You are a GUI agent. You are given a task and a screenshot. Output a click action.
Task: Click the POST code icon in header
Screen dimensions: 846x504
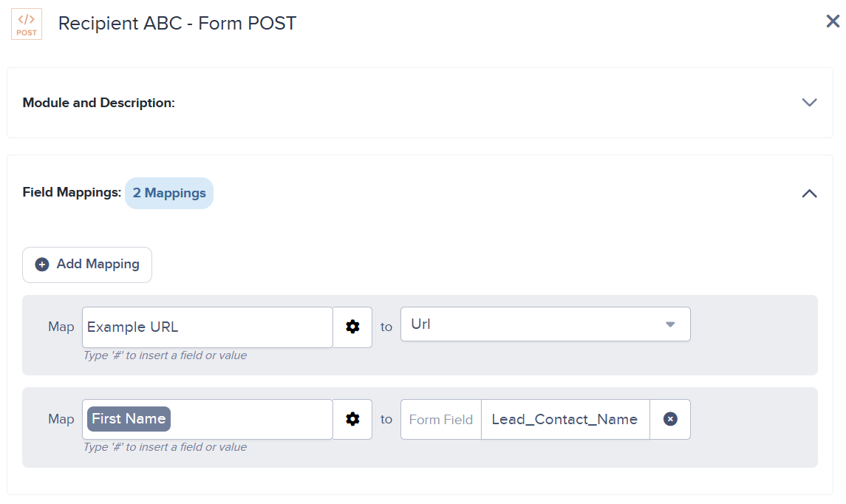[x=27, y=24]
